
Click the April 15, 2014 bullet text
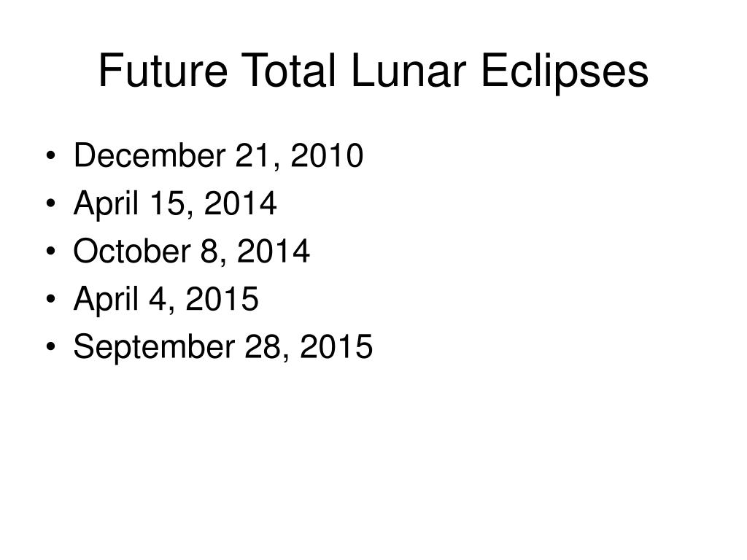click(x=175, y=204)
